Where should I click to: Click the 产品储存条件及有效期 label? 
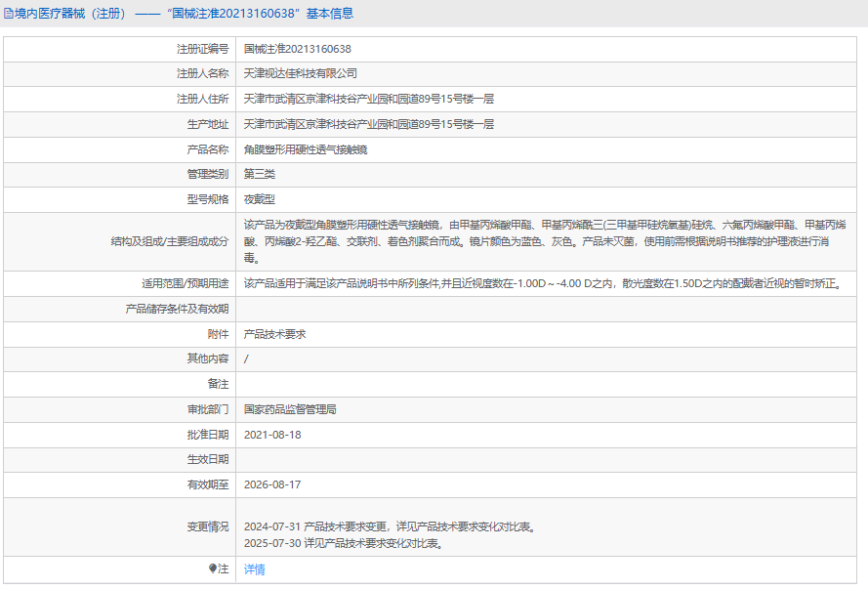pyautogui.click(x=177, y=309)
